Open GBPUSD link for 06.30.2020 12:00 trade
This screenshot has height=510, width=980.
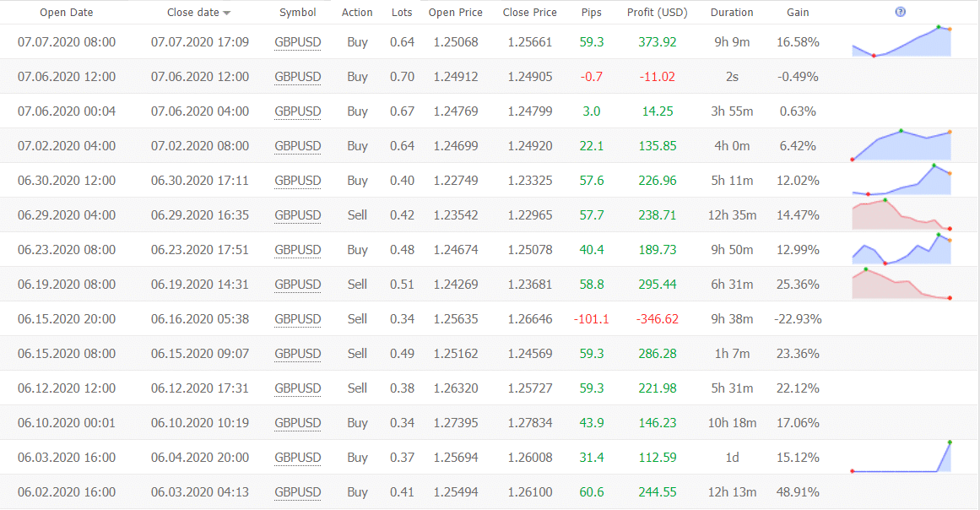coord(297,181)
